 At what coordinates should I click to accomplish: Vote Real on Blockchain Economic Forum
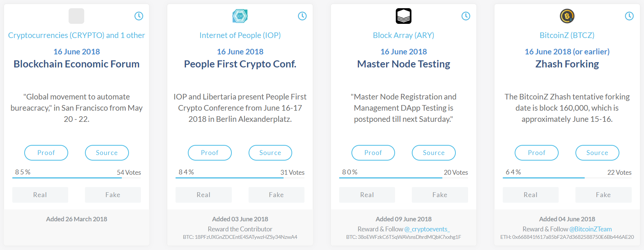point(40,195)
